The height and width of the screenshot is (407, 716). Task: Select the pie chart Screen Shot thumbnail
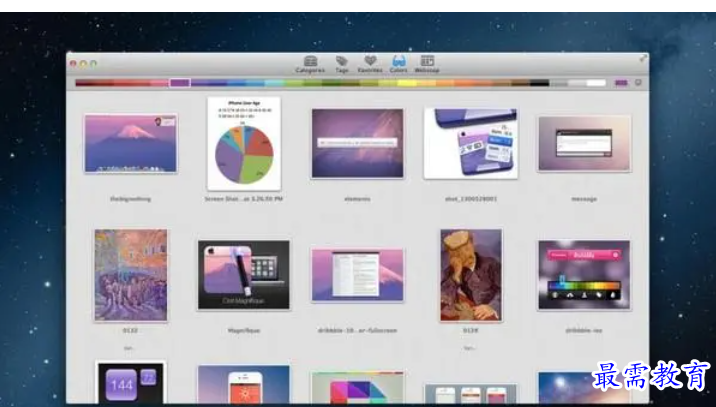point(244,143)
